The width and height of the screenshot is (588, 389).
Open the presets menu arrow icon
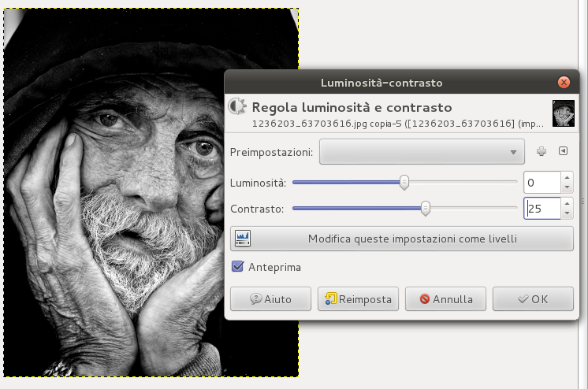(x=563, y=151)
